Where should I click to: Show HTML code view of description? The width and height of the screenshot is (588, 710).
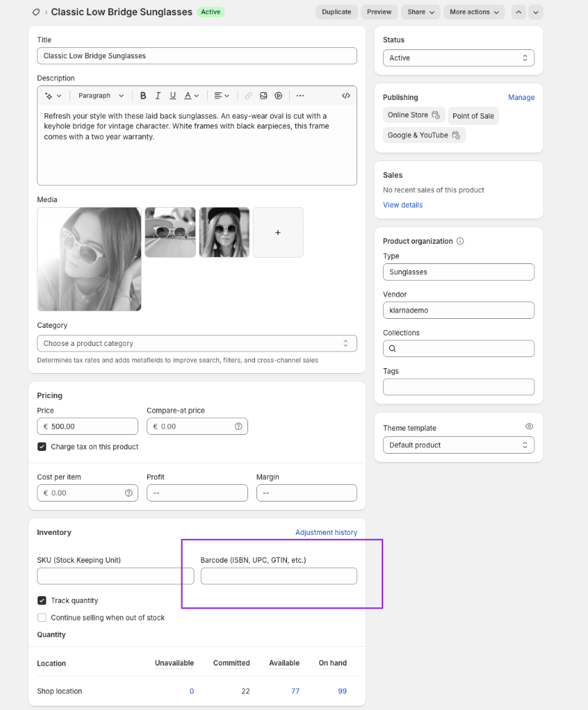pyautogui.click(x=345, y=96)
